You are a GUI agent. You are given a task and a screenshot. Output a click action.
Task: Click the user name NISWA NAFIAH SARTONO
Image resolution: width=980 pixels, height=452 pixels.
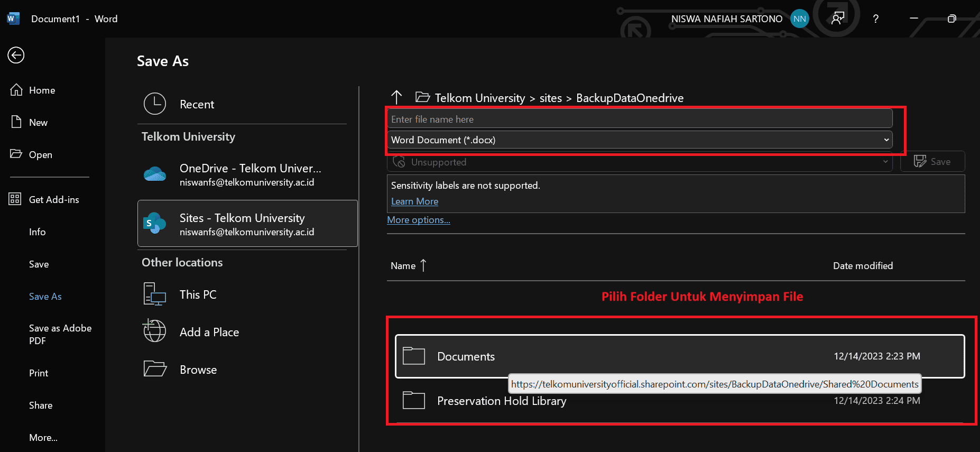[727, 19]
